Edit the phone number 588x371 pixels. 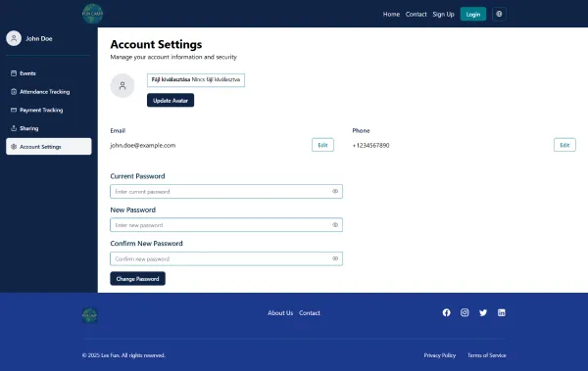pos(564,145)
